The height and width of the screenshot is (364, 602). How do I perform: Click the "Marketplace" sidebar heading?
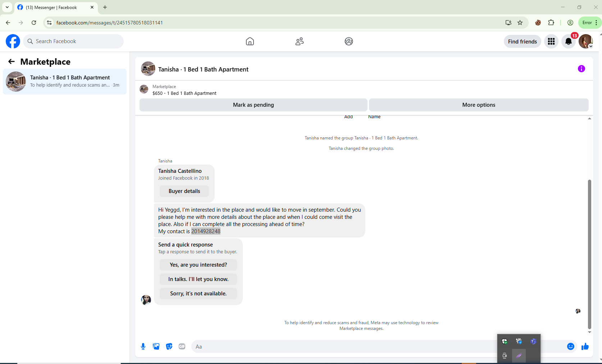pos(45,62)
